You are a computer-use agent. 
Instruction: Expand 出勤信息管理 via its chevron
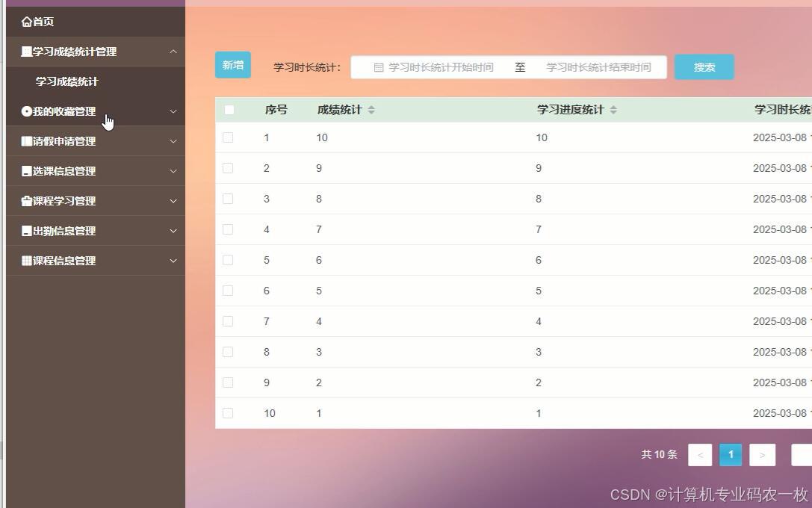pyautogui.click(x=173, y=231)
